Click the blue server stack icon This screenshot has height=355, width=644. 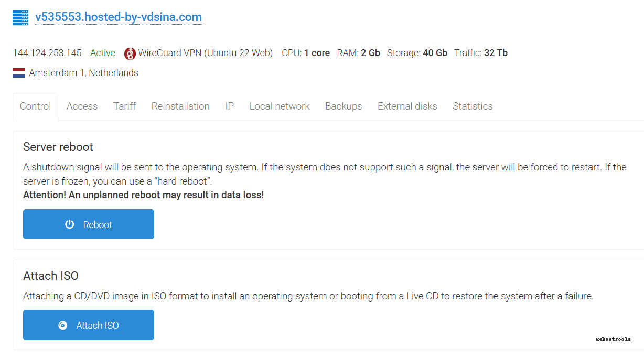coord(20,17)
